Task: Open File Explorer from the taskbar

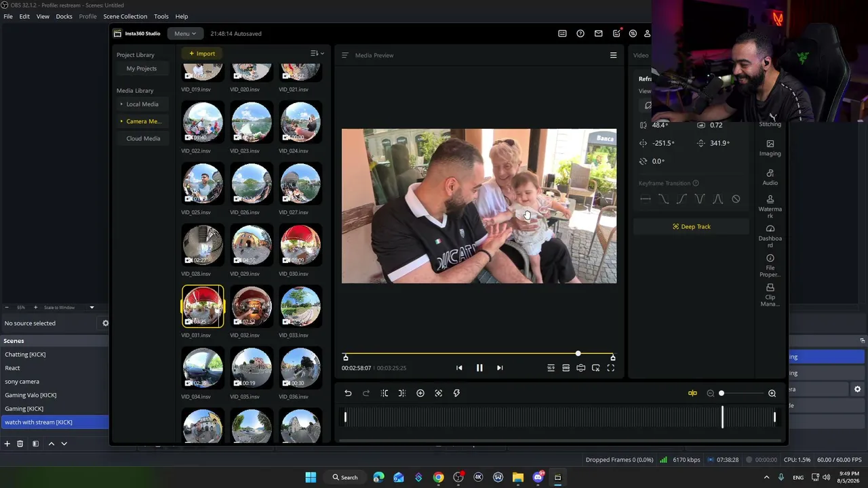Action: (x=518, y=477)
